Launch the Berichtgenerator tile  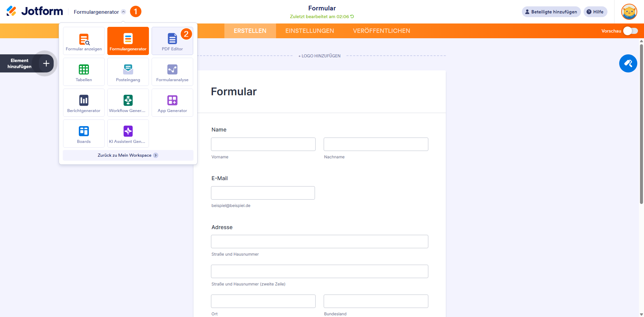84,103
